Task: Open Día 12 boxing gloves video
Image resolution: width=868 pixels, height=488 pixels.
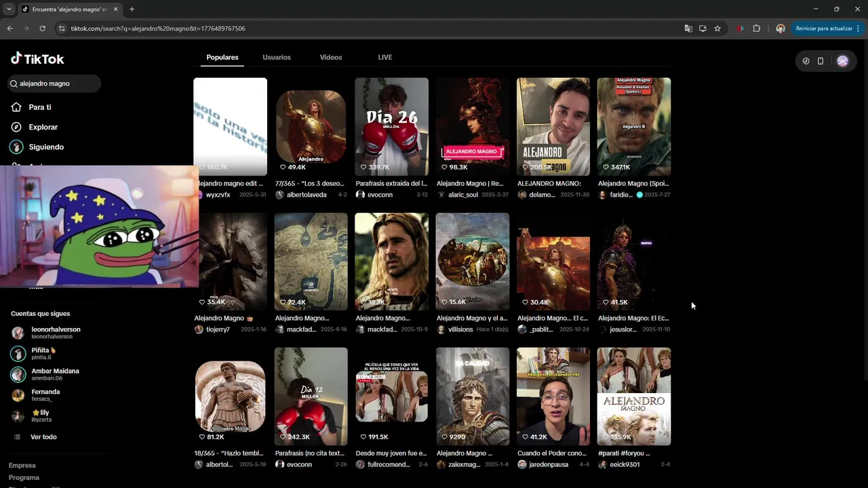Action: [311, 396]
